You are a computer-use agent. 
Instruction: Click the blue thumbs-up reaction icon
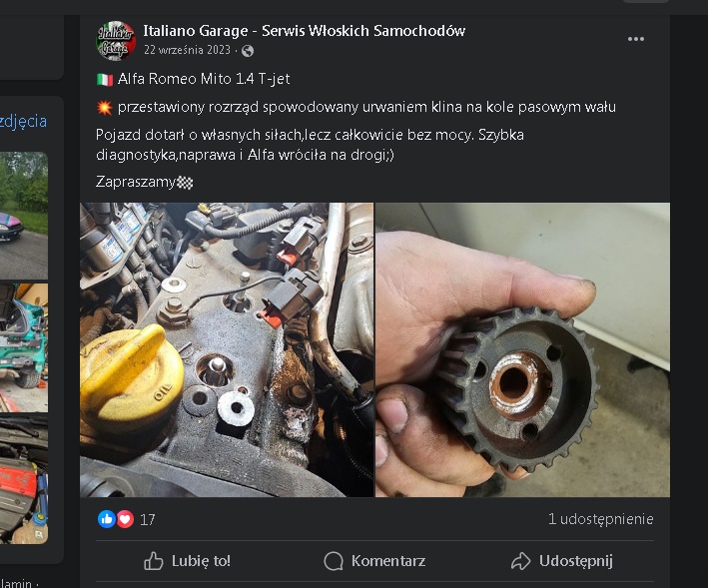click(x=107, y=519)
